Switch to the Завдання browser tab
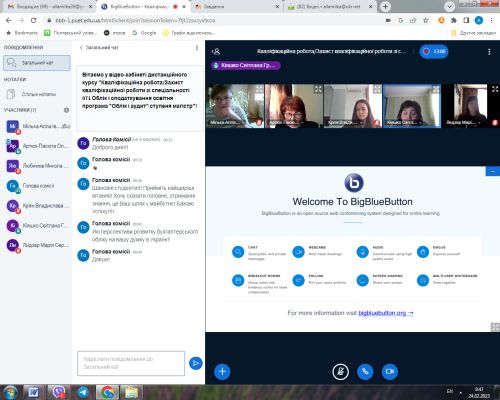500x400 pixels. pyautogui.click(x=236, y=6)
